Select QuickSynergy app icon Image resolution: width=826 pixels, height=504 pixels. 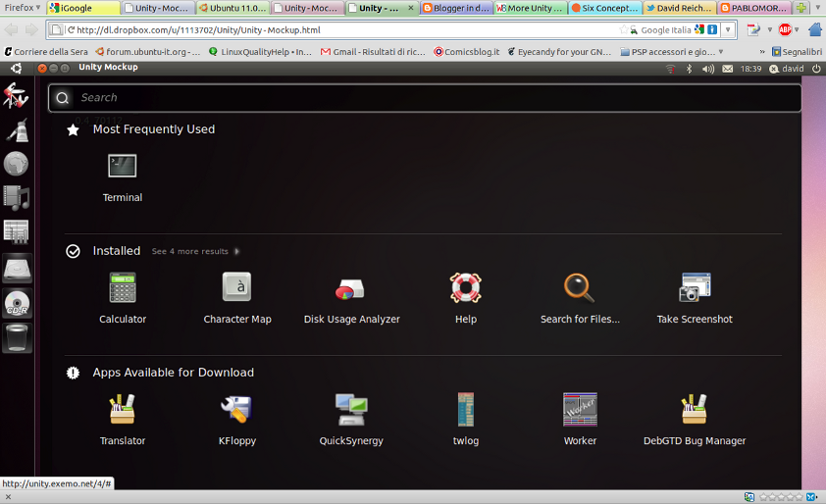pos(351,410)
